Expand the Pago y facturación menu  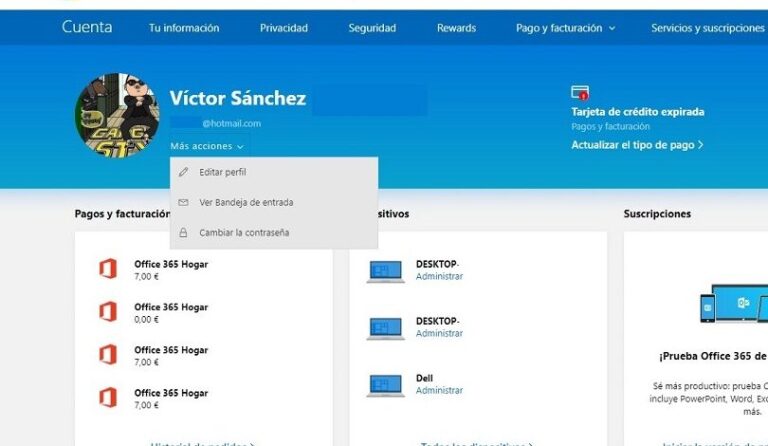pos(565,28)
